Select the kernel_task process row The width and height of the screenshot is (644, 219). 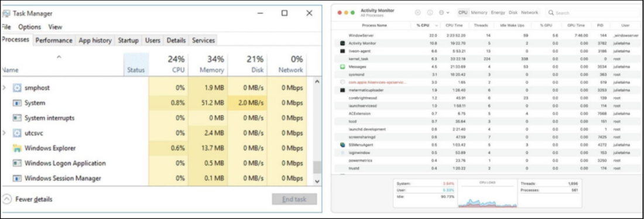pos(488,59)
